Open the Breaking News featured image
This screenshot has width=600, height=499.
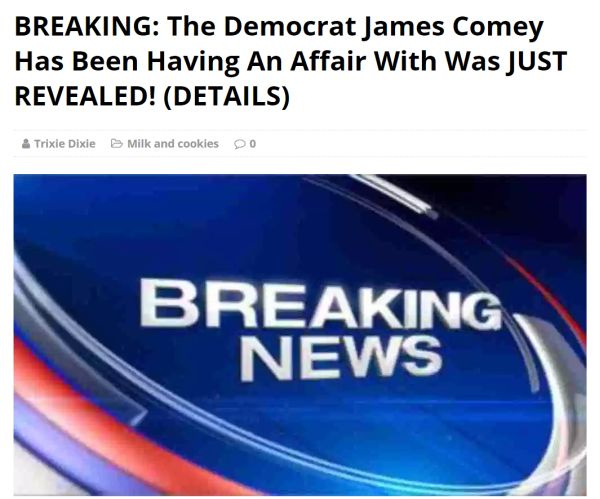(300, 335)
